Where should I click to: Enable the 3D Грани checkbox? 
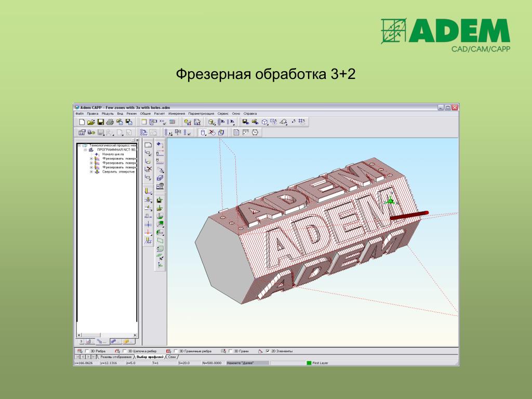(231, 351)
